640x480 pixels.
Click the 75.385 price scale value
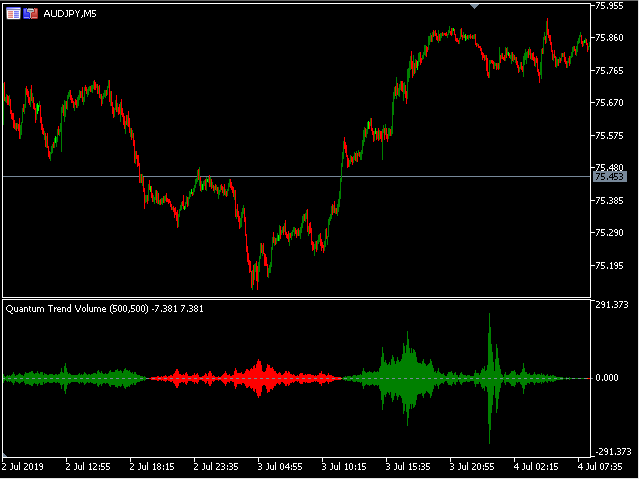(x=609, y=200)
